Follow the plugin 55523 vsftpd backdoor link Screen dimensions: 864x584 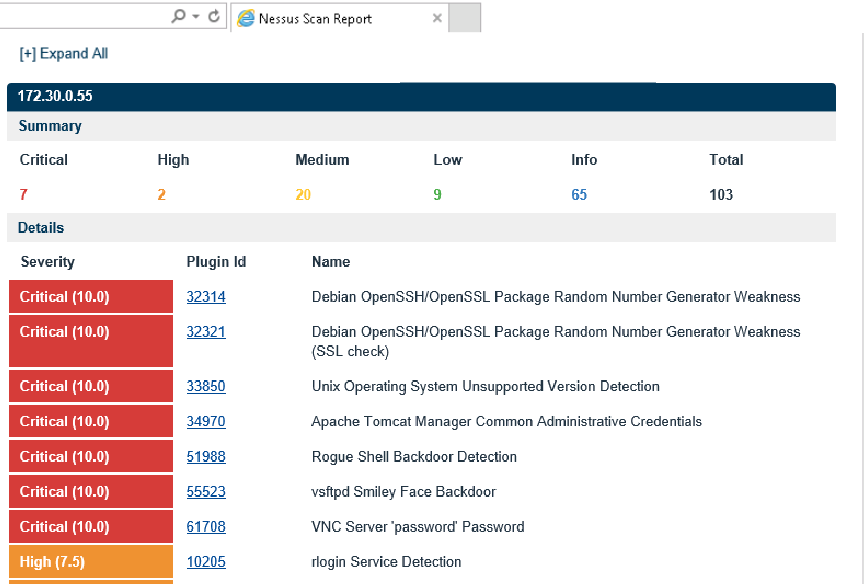pos(206,491)
